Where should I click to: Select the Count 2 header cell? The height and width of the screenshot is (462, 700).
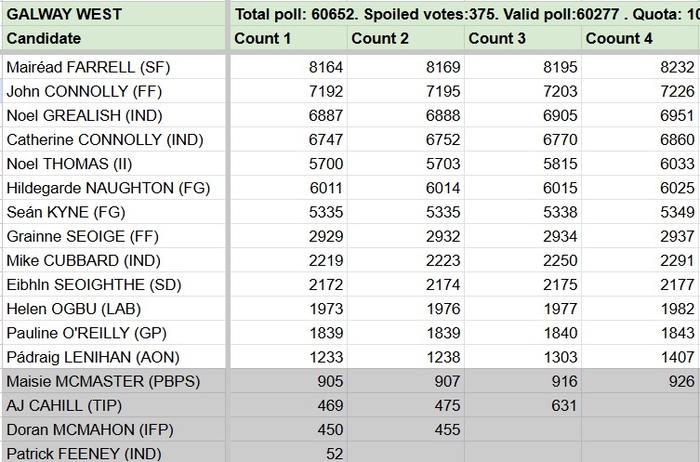point(405,39)
